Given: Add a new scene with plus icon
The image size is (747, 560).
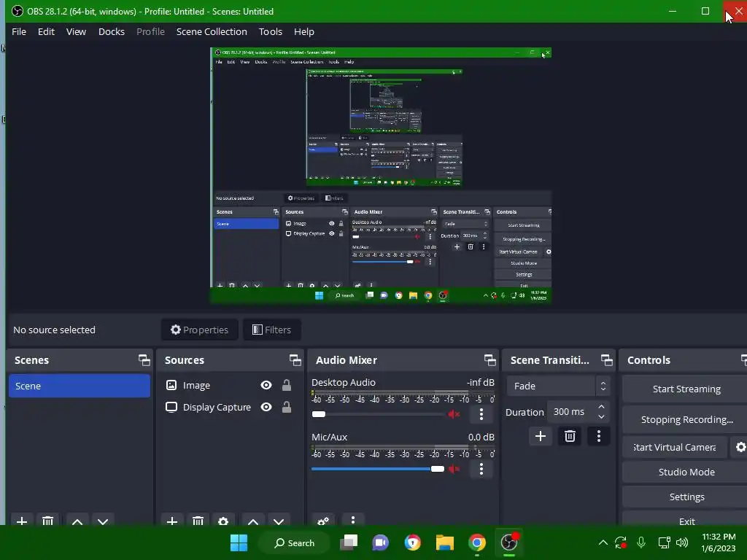Looking at the screenshot, I should pyautogui.click(x=22, y=521).
